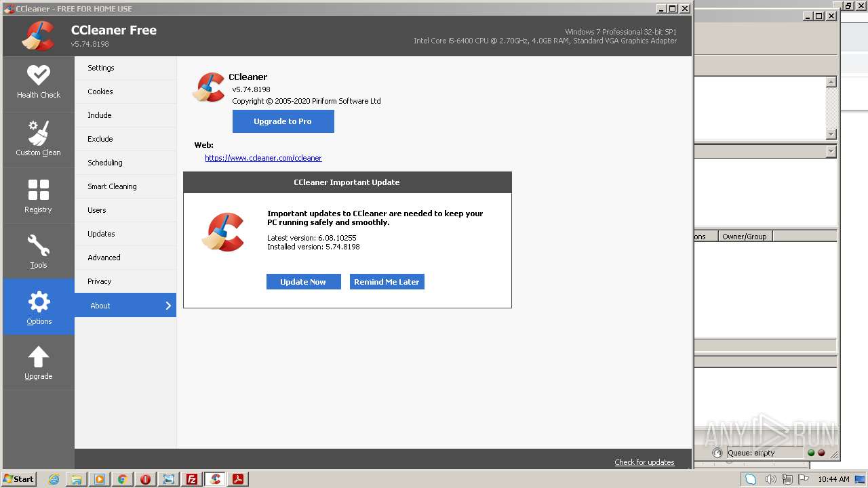Image resolution: width=868 pixels, height=488 pixels.
Task: Open the picture viewer taskbar icon
Action: (x=169, y=479)
